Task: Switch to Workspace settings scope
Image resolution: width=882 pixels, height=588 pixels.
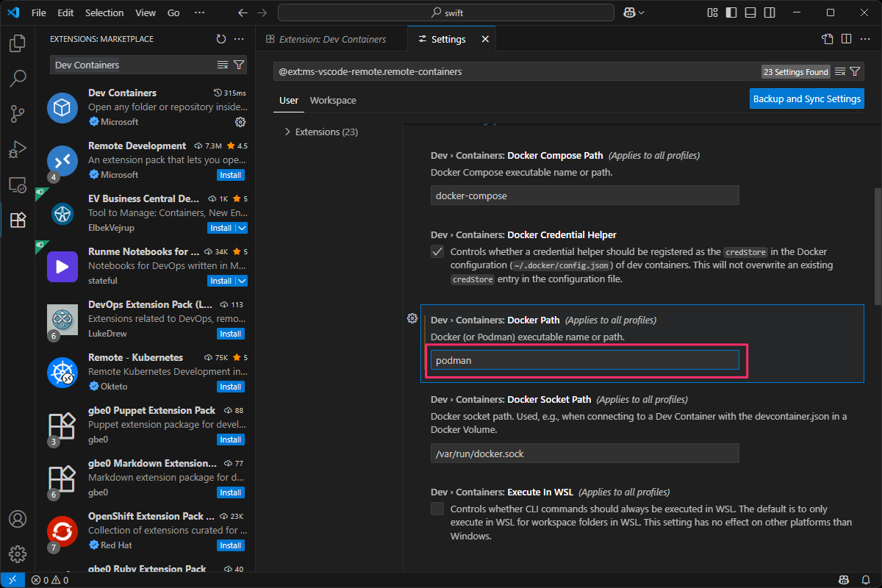Action: coord(333,100)
